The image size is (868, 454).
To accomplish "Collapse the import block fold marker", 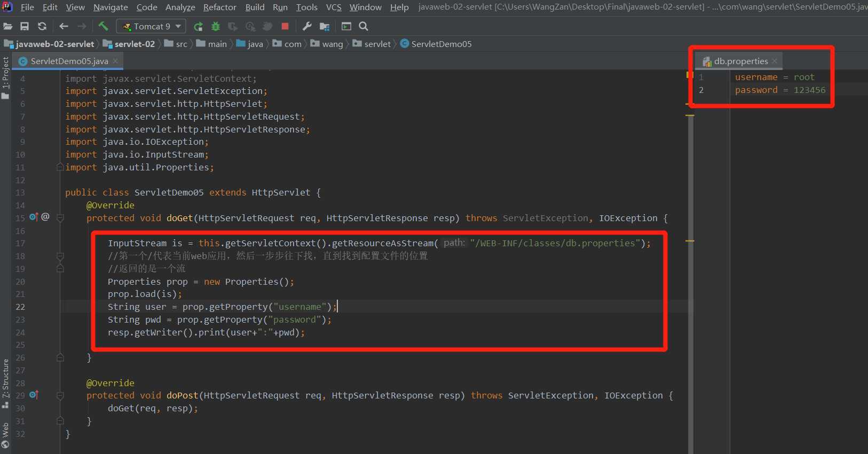I will [60, 167].
